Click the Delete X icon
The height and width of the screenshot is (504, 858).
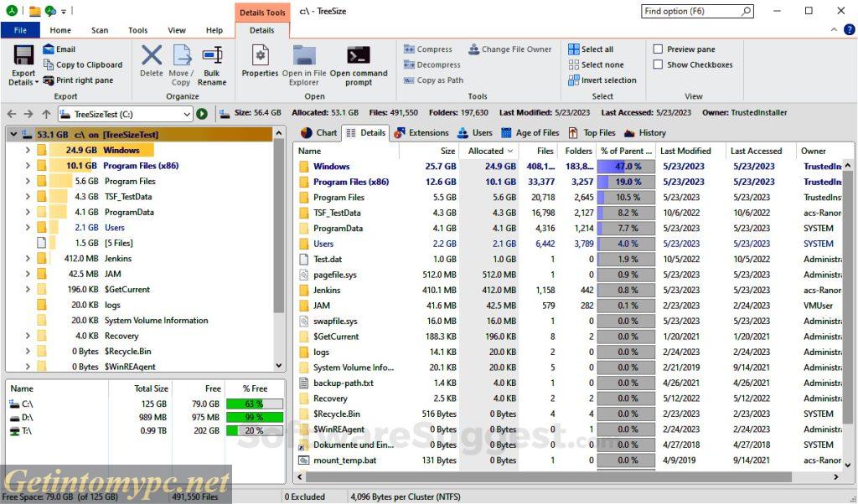pos(152,55)
